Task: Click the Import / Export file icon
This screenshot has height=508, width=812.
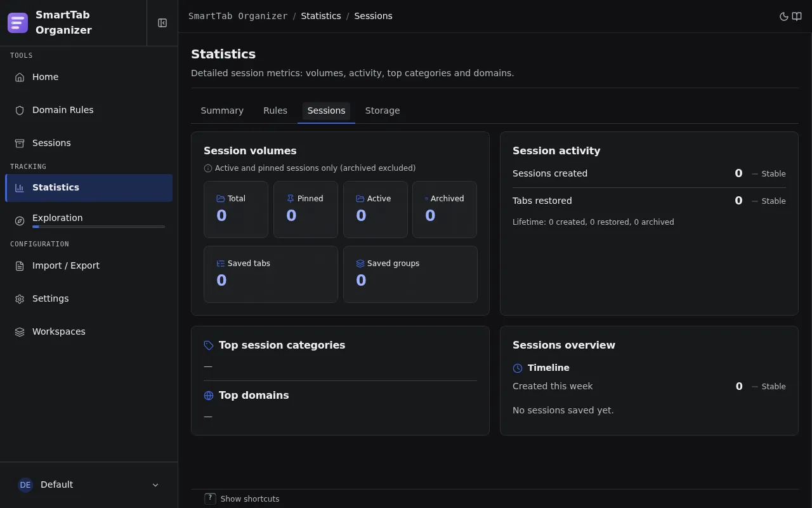Action: tap(20, 265)
